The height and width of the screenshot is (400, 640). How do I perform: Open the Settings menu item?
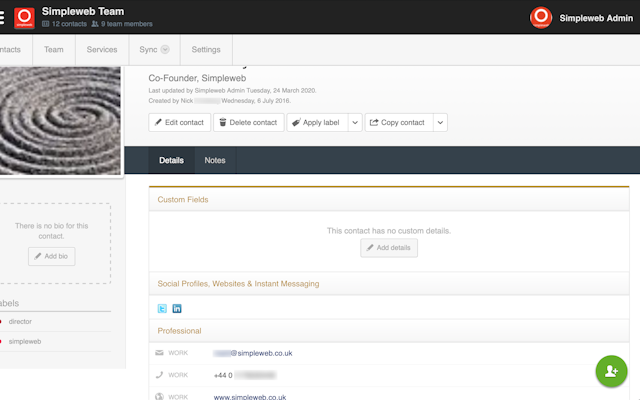206,49
